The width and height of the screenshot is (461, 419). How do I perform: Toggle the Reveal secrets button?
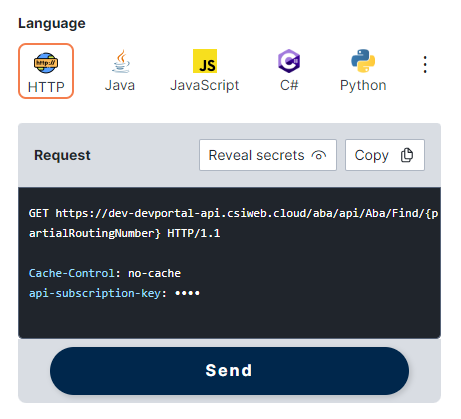point(268,155)
